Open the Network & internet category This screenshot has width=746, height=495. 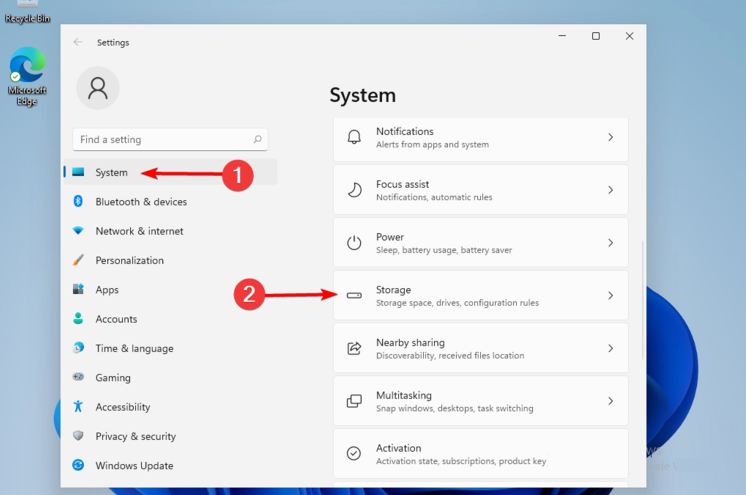139,231
